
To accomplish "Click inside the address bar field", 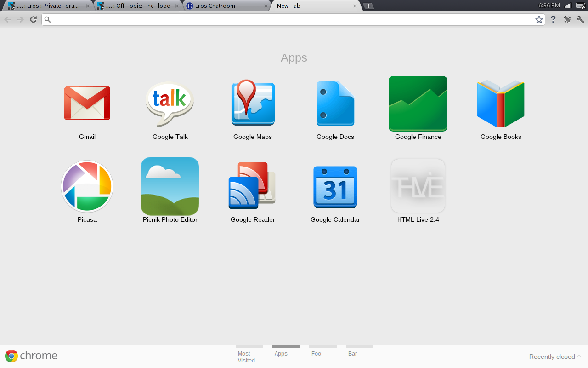I will [x=293, y=19].
